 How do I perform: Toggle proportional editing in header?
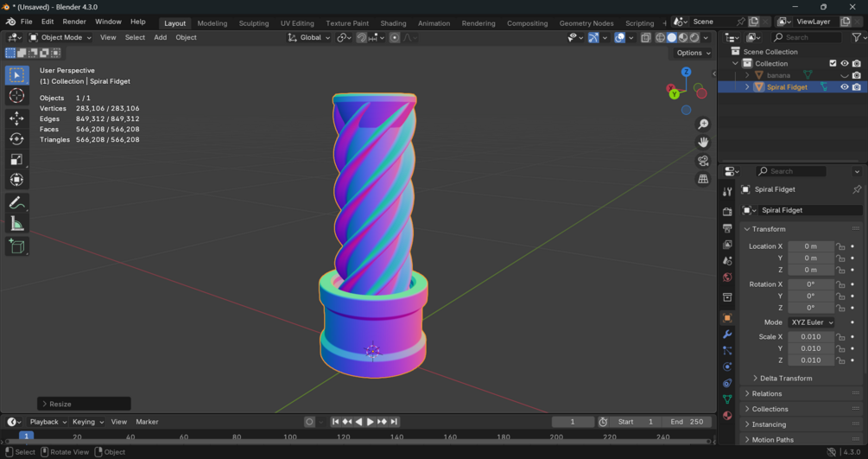tap(394, 38)
